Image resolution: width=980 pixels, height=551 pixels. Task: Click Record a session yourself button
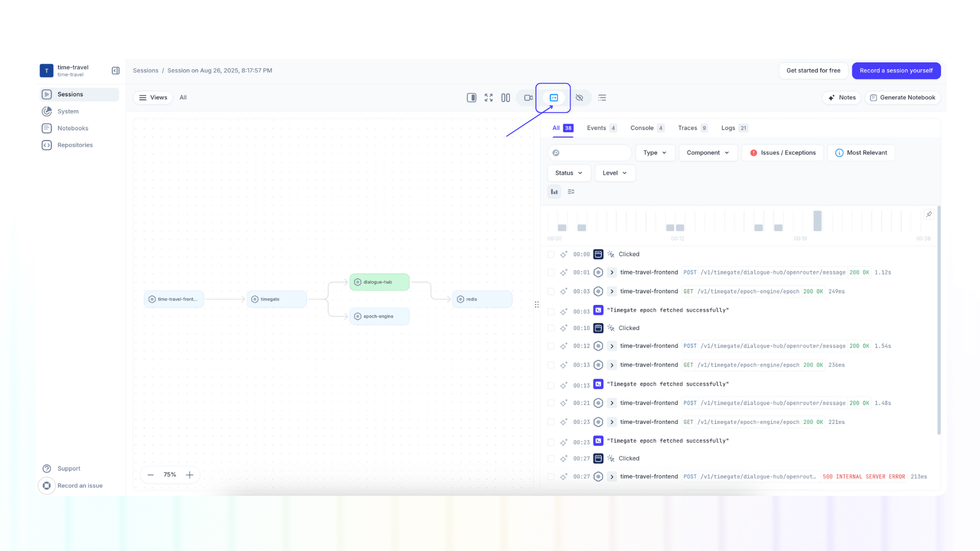(896, 70)
